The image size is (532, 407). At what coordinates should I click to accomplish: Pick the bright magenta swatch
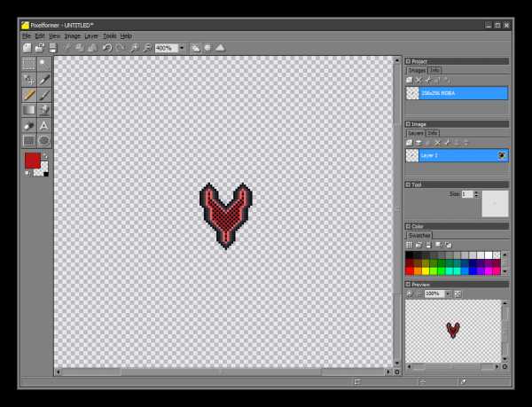point(489,271)
